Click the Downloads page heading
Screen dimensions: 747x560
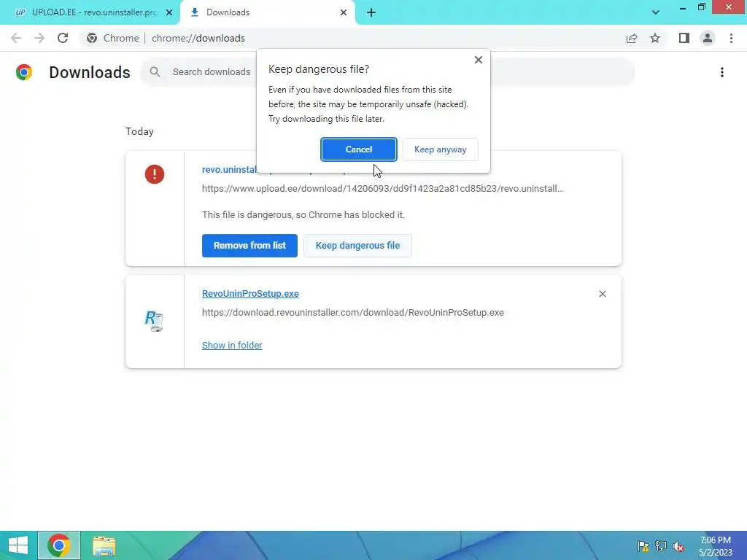90,72
